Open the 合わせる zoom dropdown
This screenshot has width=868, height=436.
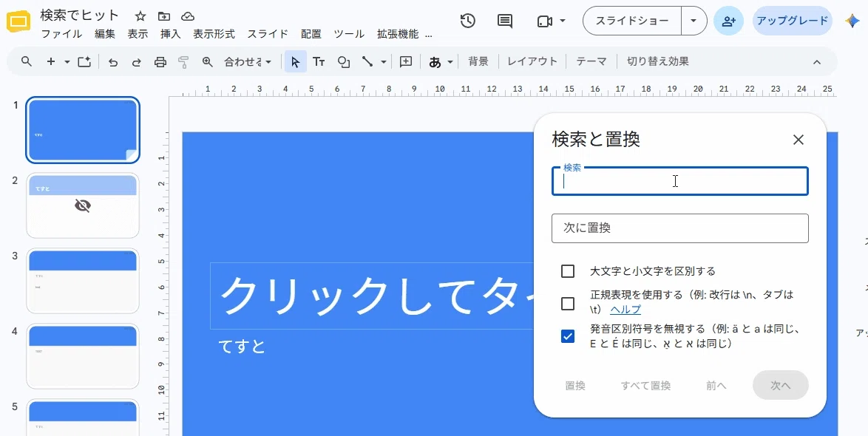[x=248, y=62]
